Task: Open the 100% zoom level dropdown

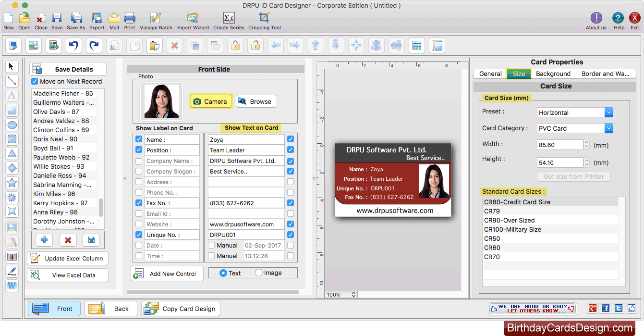Action: (x=341, y=295)
